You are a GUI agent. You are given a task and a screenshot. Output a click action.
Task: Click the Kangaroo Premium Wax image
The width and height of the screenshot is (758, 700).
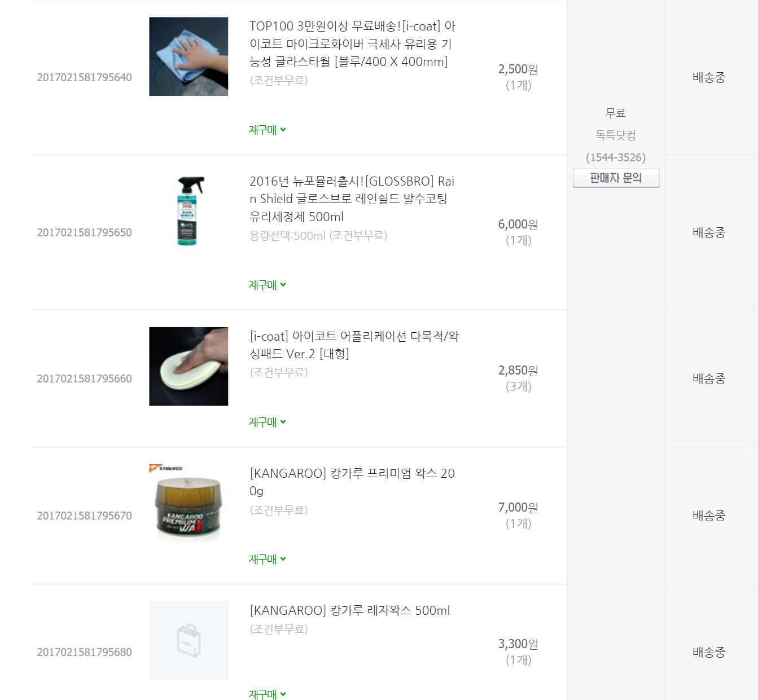[189, 504]
